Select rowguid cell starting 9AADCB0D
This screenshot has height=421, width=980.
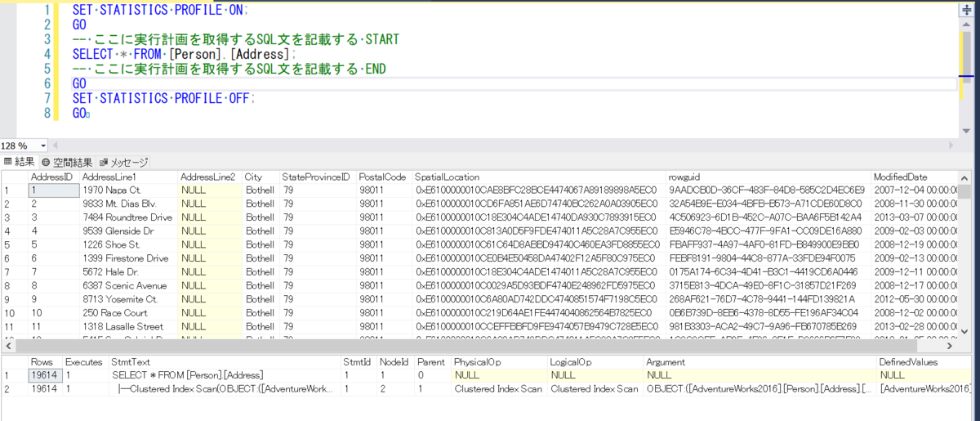point(768,190)
